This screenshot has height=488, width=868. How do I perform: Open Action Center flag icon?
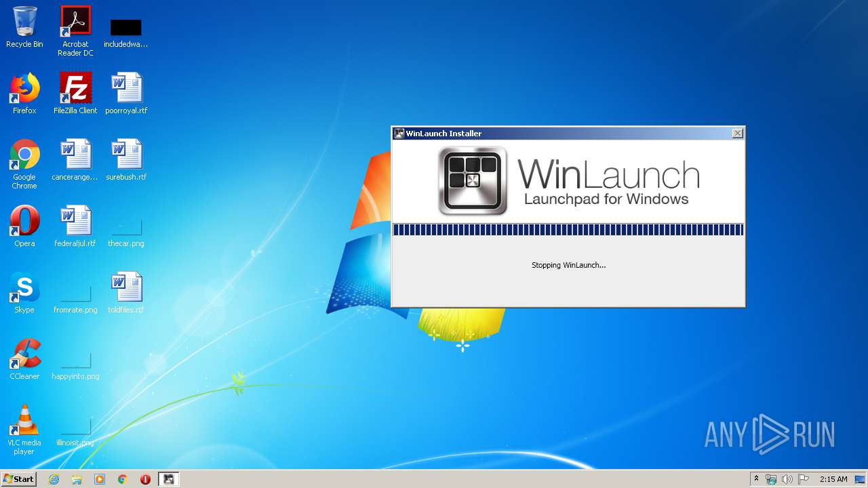pos(803,479)
